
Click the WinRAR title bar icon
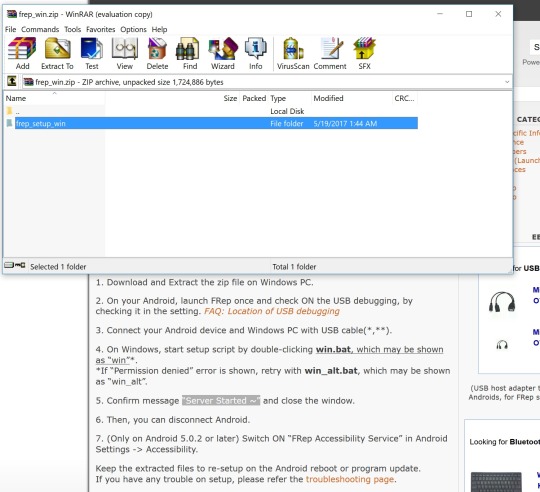pos(12,14)
